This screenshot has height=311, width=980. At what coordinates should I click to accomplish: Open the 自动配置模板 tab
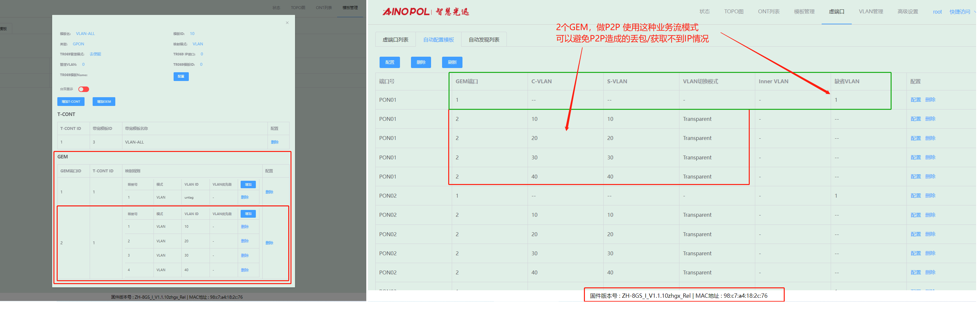[x=438, y=40]
